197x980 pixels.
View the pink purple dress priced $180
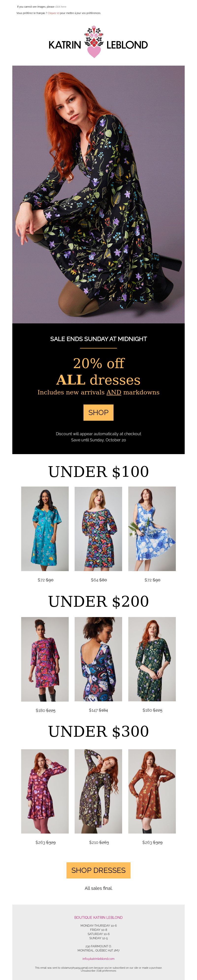tap(45, 659)
